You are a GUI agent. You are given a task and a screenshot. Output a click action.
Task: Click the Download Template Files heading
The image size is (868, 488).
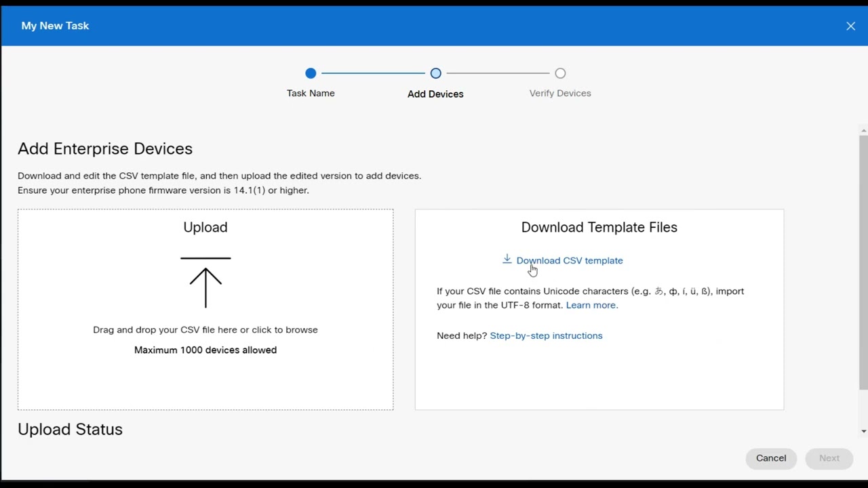599,227
